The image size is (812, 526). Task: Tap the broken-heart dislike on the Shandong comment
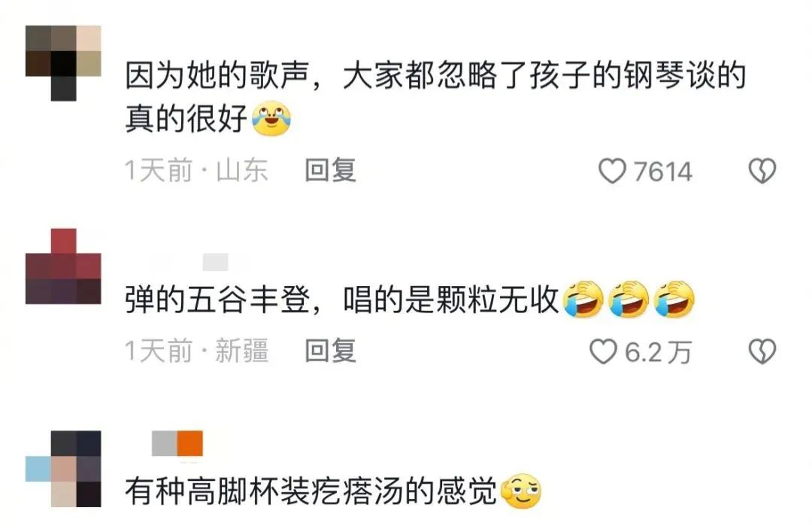762,171
